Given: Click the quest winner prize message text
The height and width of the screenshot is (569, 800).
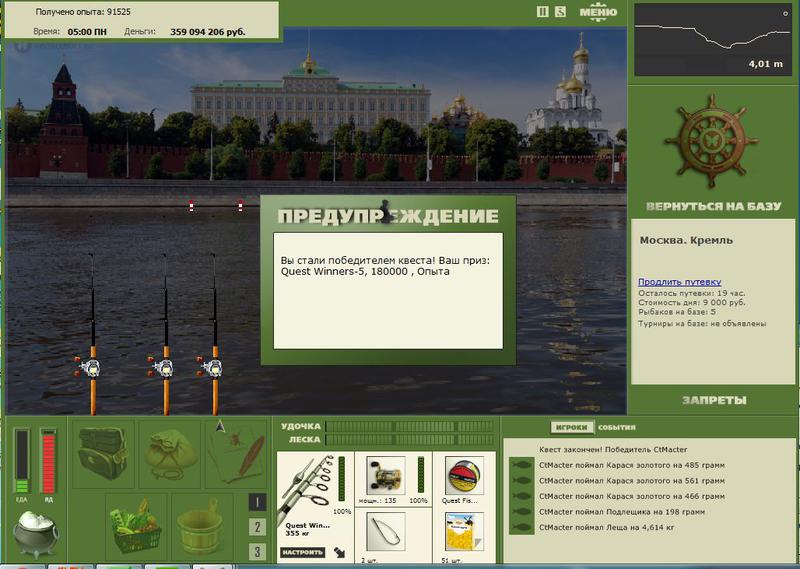Looking at the screenshot, I should 385,266.
